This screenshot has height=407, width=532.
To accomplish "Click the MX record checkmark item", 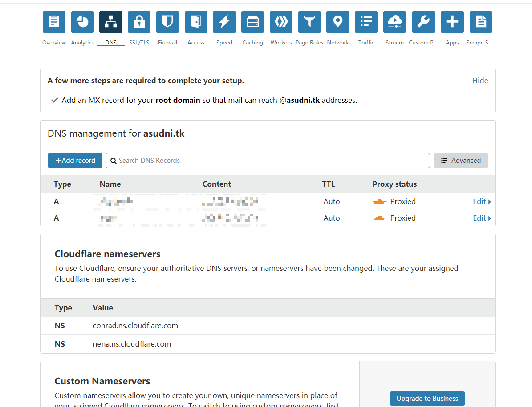I will tap(204, 101).
